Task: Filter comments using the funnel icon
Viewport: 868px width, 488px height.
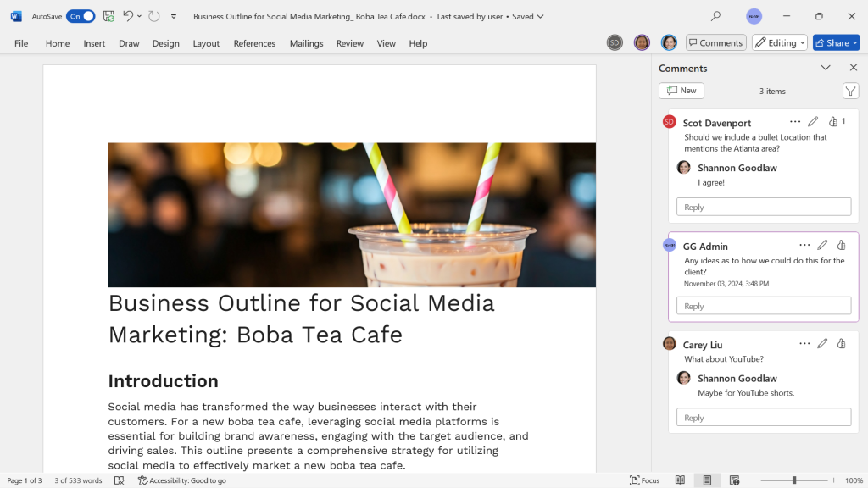Action: 850,91
